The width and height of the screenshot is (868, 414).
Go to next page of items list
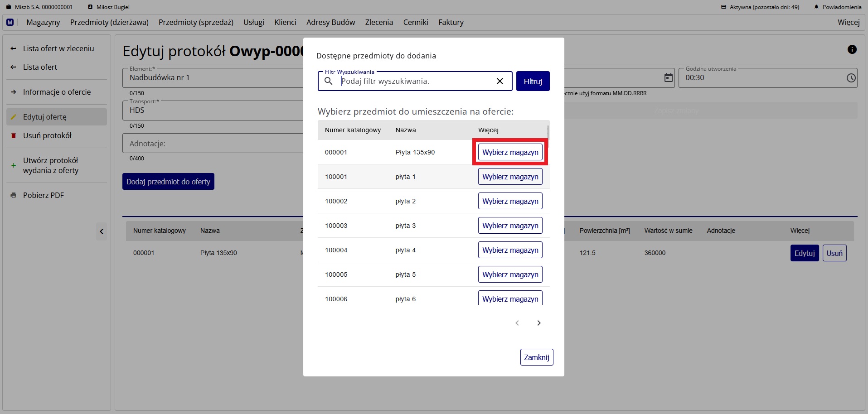tap(538, 323)
